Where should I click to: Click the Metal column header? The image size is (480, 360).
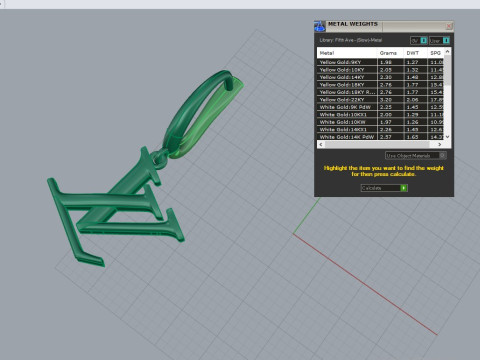[347, 53]
